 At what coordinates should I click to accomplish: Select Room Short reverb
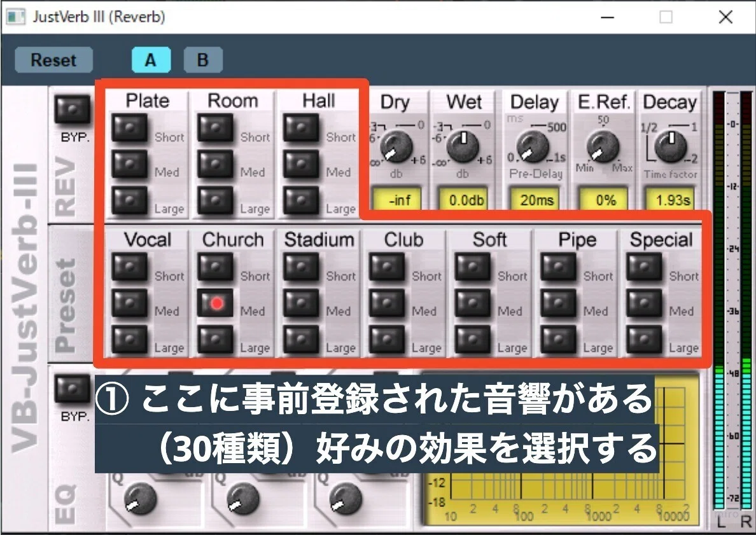tap(215, 128)
